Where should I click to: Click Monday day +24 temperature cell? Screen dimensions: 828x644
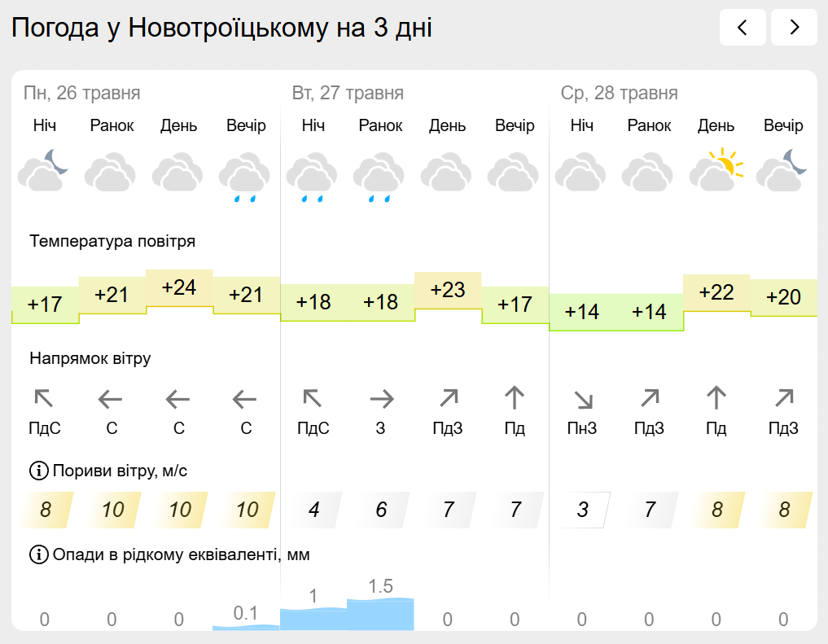pyautogui.click(x=180, y=288)
